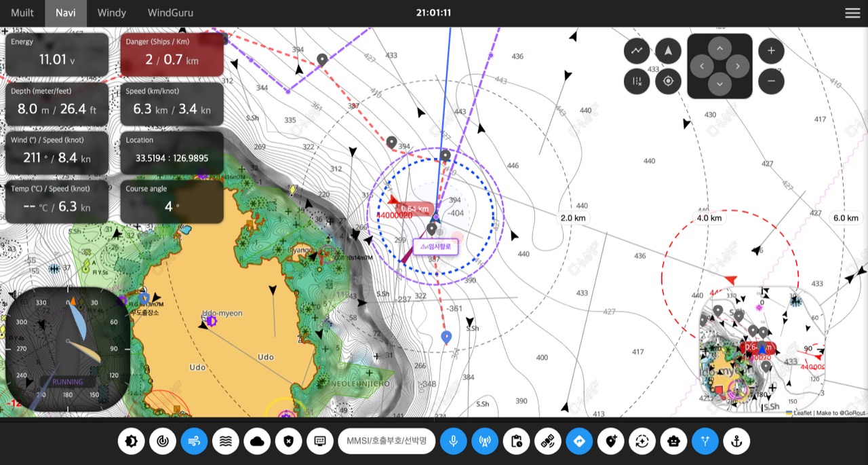Click the blue waypoint pin marker
This screenshot has width=868, height=465.
(446, 337)
